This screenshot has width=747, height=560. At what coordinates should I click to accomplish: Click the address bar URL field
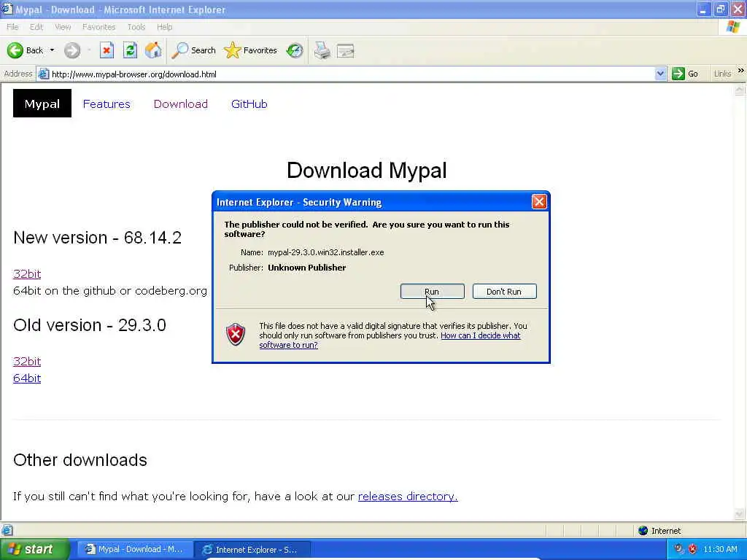pyautogui.click(x=352, y=74)
